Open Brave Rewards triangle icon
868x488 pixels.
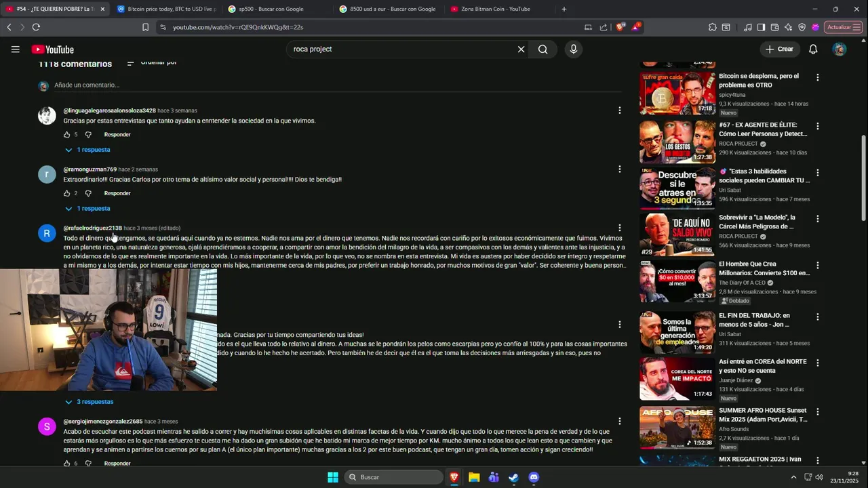[x=636, y=27]
